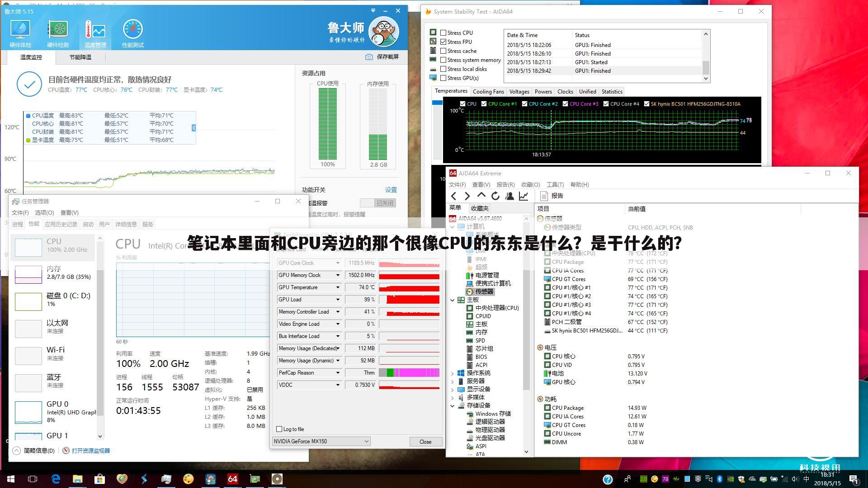The image size is (868, 488).
Task: Click 内存使用 usage bar
Action: [378, 124]
